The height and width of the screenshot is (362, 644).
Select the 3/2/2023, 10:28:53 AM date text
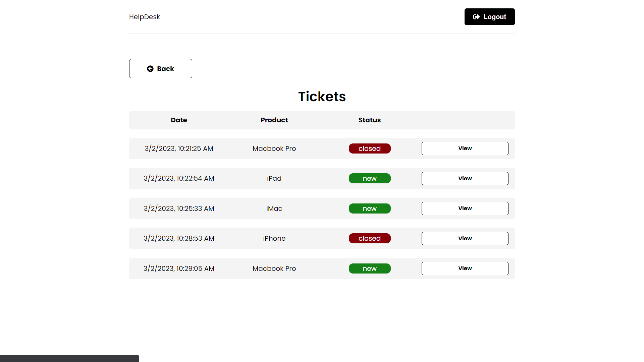(x=179, y=238)
